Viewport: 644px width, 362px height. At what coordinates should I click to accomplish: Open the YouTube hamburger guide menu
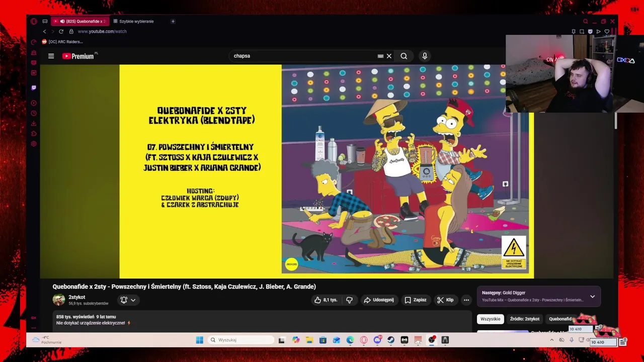(x=51, y=56)
